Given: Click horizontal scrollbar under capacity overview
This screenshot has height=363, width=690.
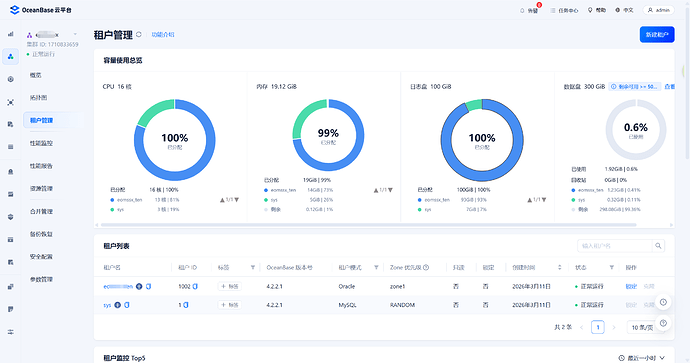Looking at the screenshot, I should (368, 225).
